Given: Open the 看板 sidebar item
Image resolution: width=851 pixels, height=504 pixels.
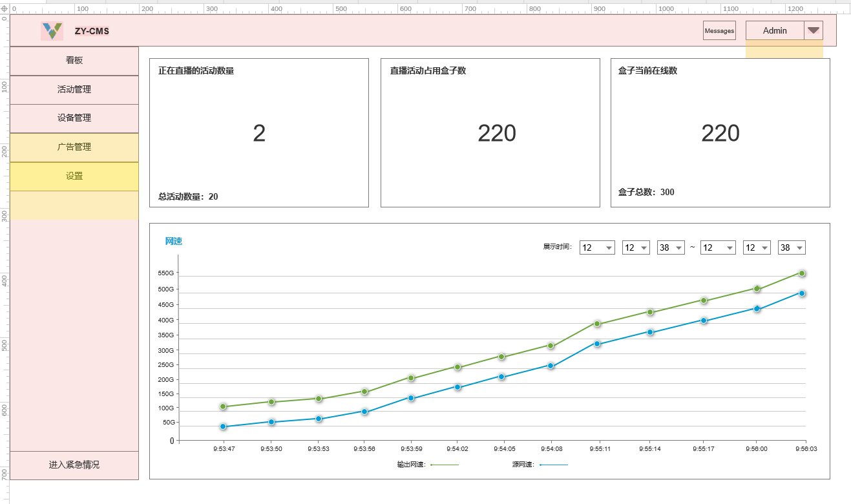Looking at the screenshot, I should tap(74, 61).
